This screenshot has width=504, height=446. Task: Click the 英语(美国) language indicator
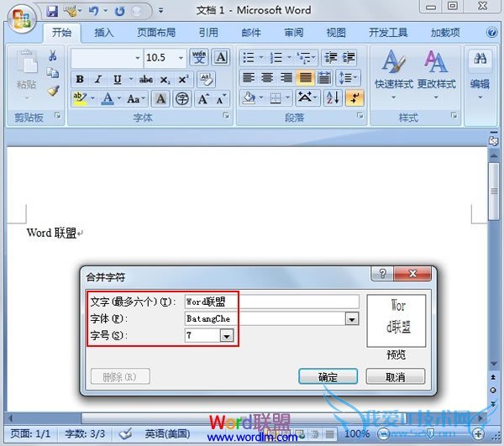(167, 434)
